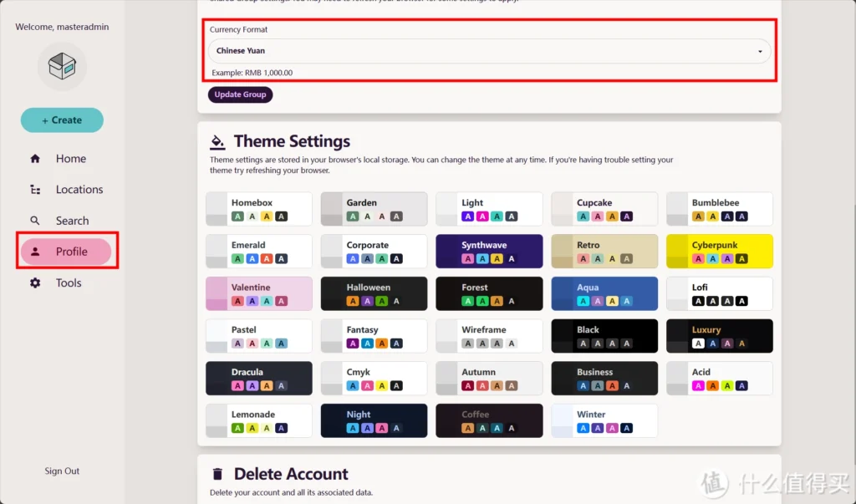The width and height of the screenshot is (856, 504).
Task: Open the Currency Format dropdown
Action: [x=489, y=51]
